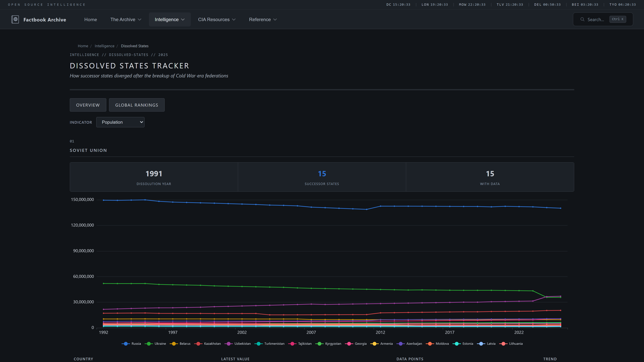The image size is (644, 362).
Task: Click the Lithuania legend icon
Action: [x=503, y=344]
